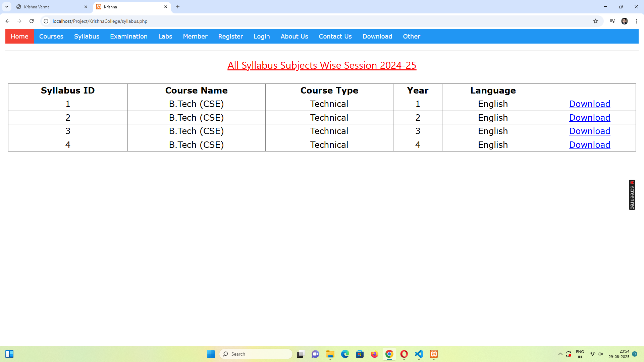Open Windows widgets panel in taskbar
Screen dimensions: 644x362
tap(9, 354)
